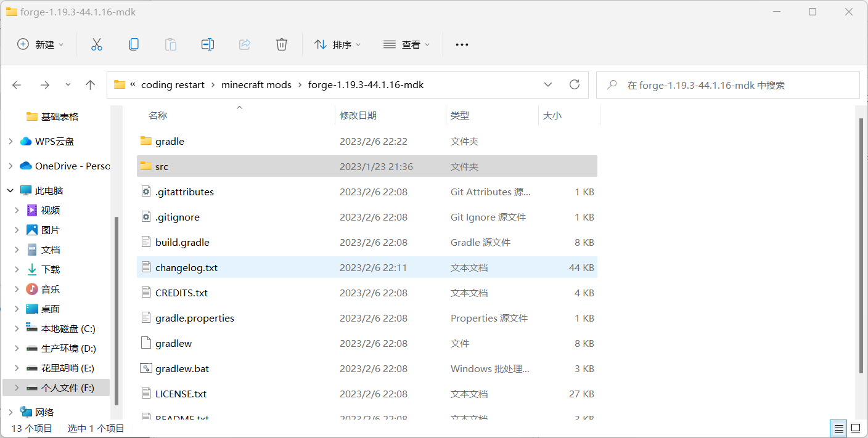
Task: Click the gradle folder icon
Action: point(145,141)
